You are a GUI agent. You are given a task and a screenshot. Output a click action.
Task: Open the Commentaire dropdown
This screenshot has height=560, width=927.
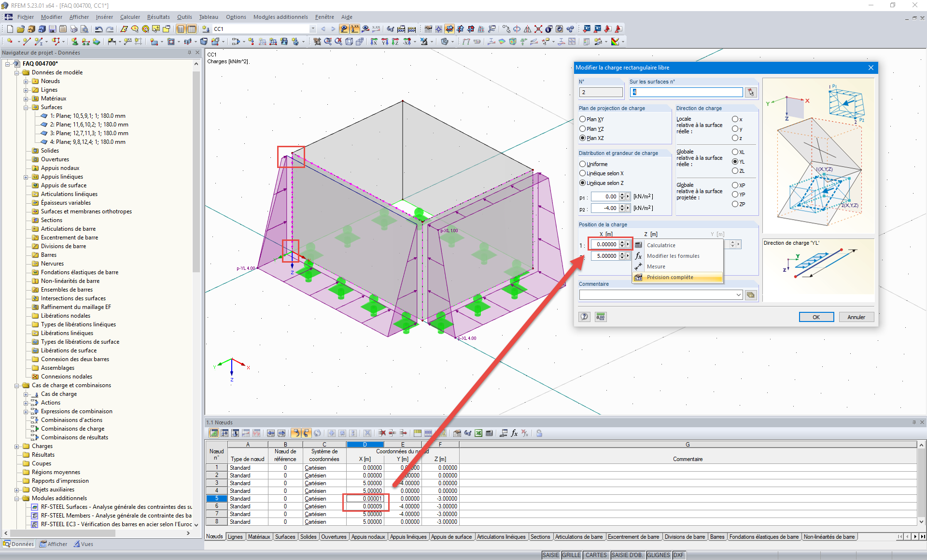point(739,295)
